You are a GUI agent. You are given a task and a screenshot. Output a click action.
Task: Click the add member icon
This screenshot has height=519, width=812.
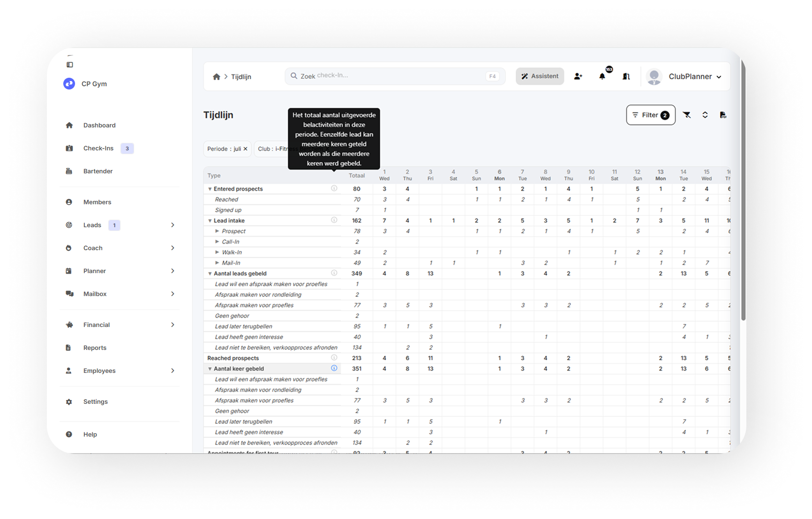point(578,76)
